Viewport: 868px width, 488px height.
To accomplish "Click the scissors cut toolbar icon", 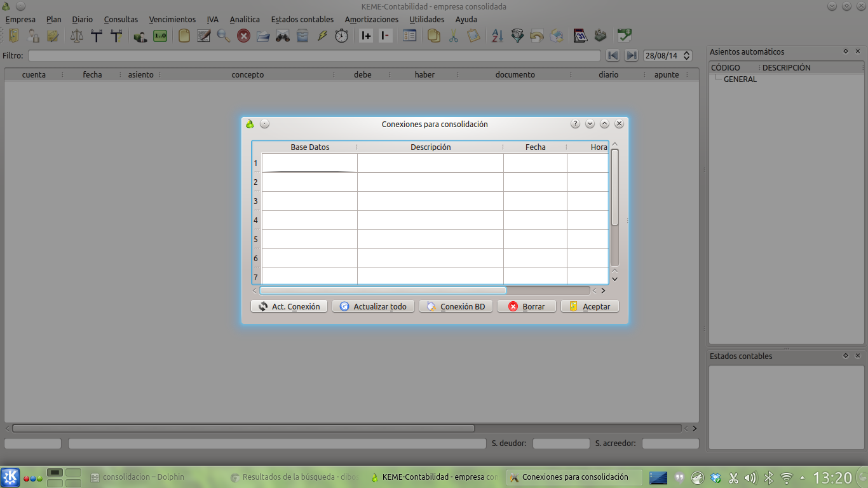I will (x=454, y=36).
